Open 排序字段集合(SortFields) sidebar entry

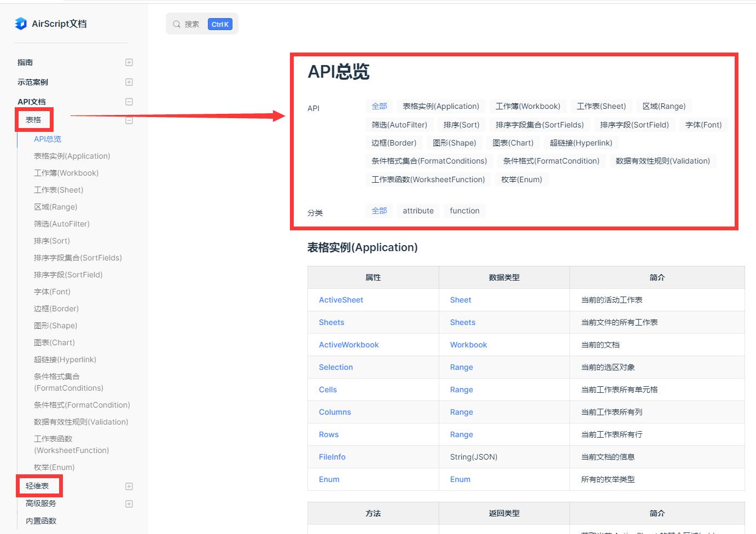78,258
